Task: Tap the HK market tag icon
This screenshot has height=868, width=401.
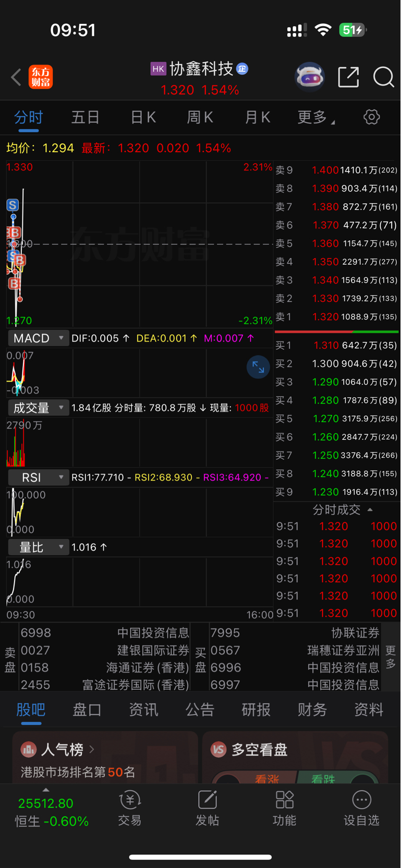Action: pyautogui.click(x=158, y=69)
